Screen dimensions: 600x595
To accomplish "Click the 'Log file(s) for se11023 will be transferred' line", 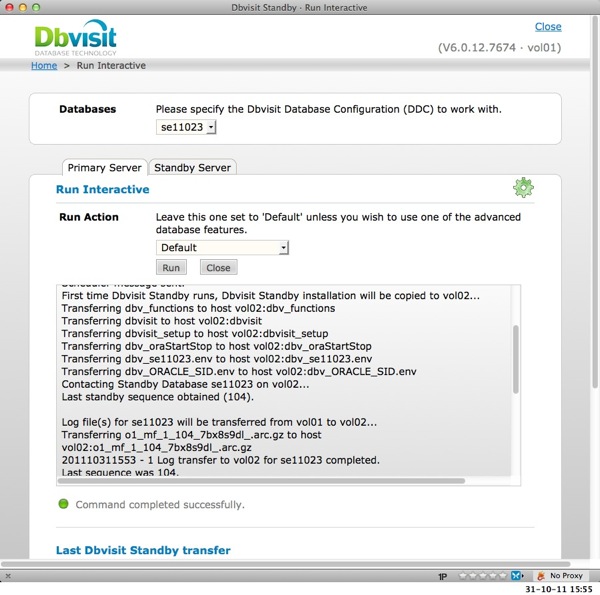I will [219, 422].
